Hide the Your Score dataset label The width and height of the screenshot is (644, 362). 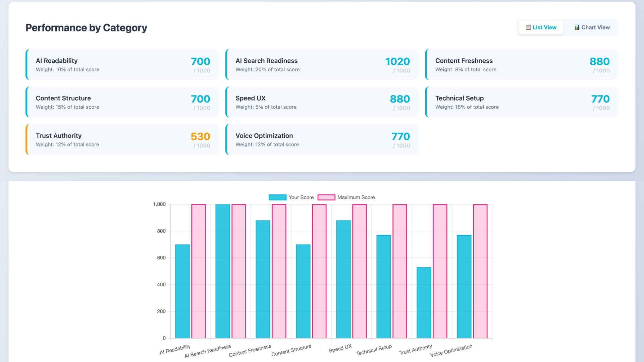coord(301,197)
